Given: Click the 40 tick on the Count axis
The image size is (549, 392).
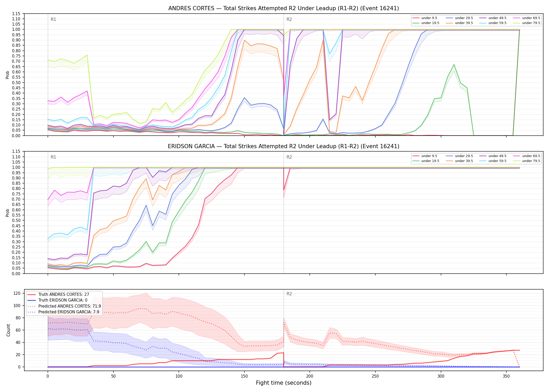Looking at the screenshot, I should (x=18, y=342).
